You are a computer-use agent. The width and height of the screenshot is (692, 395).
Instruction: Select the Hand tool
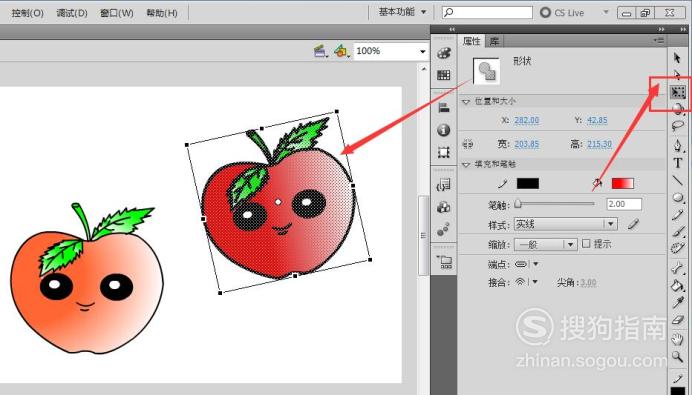[x=677, y=339]
